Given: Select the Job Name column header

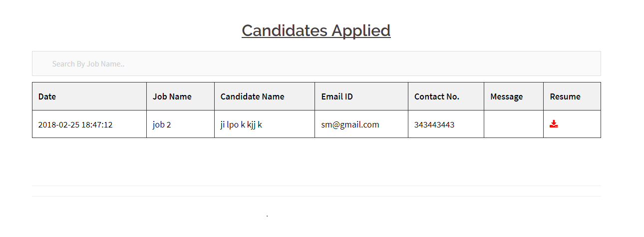Looking at the screenshot, I should [172, 96].
